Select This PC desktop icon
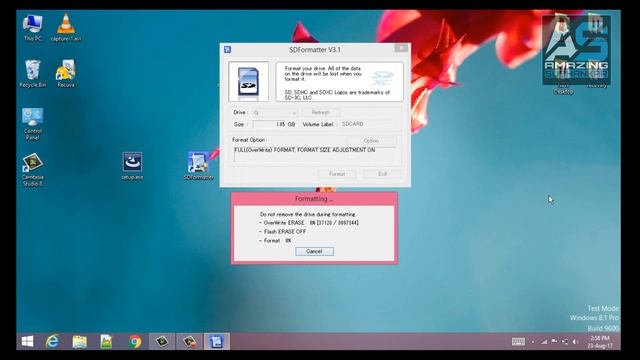 33,27
